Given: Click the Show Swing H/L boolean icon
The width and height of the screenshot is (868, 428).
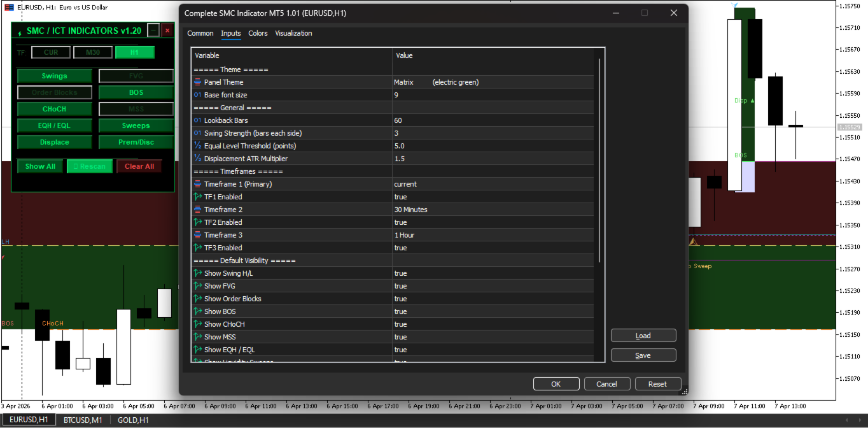Looking at the screenshot, I should click(x=197, y=273).
